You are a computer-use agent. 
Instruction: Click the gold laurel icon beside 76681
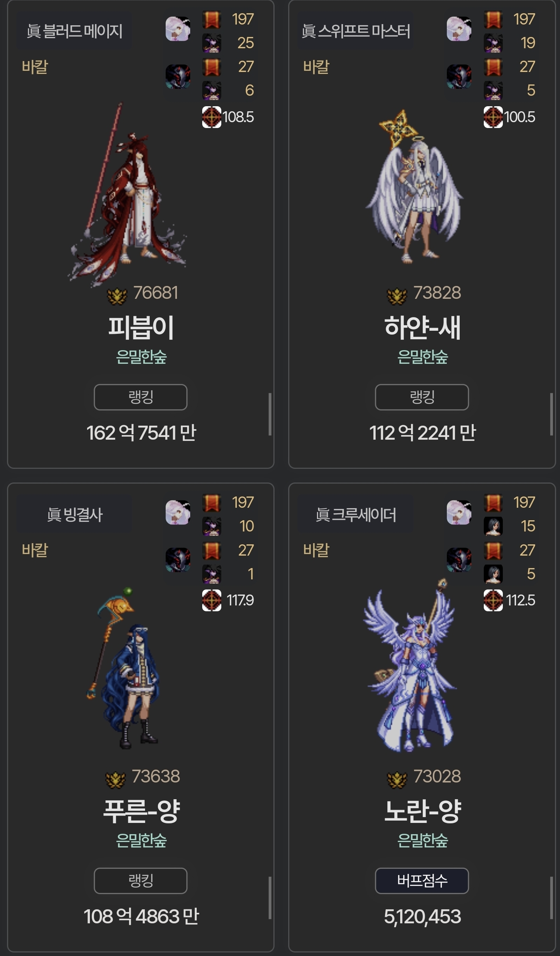coord(117,296)
